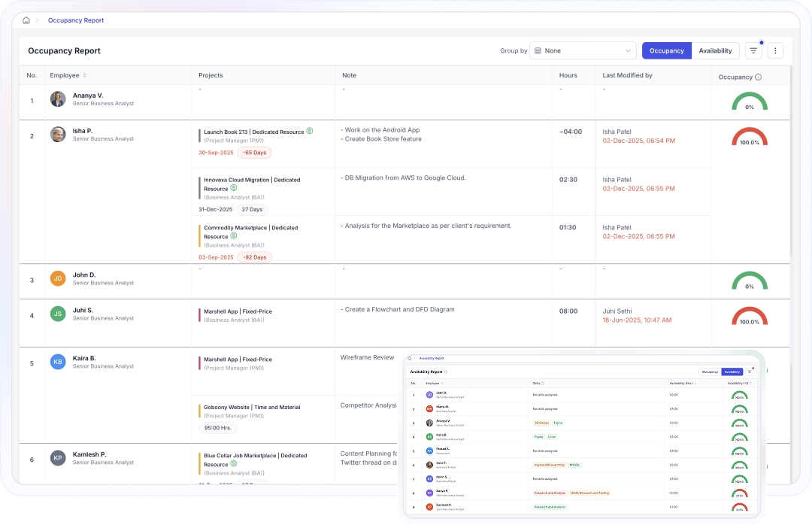Screen dimensions: 812x525
Task: Click Isha P.'s red 100.0% occupancy gauge
Action: [749, 138]
